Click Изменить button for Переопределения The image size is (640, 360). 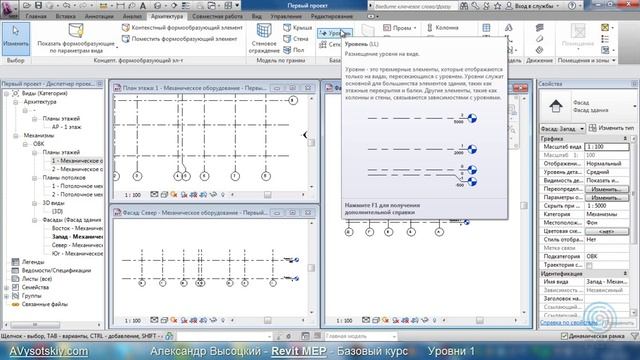pos(607,189)
